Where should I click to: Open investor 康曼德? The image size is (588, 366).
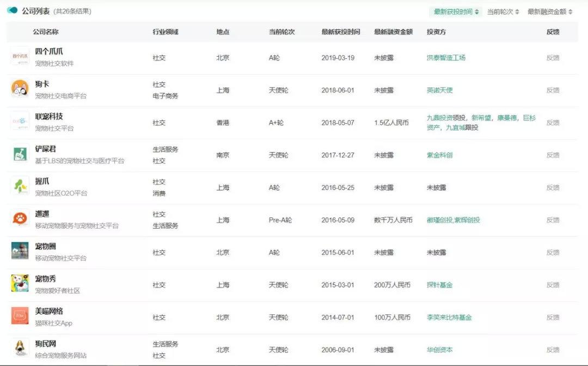(x=507, y=118)
